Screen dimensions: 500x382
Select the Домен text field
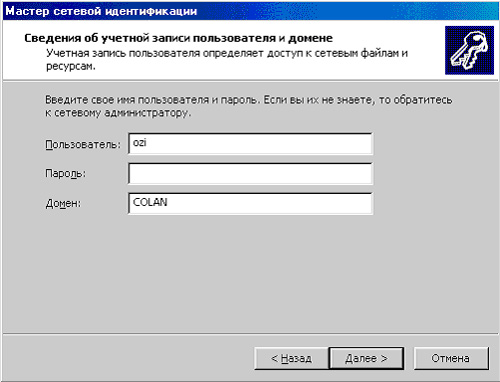tap(250, 203)
